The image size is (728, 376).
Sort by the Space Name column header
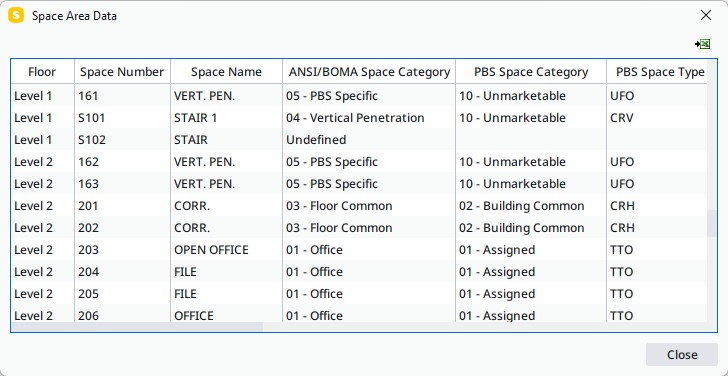click(226, 72)
